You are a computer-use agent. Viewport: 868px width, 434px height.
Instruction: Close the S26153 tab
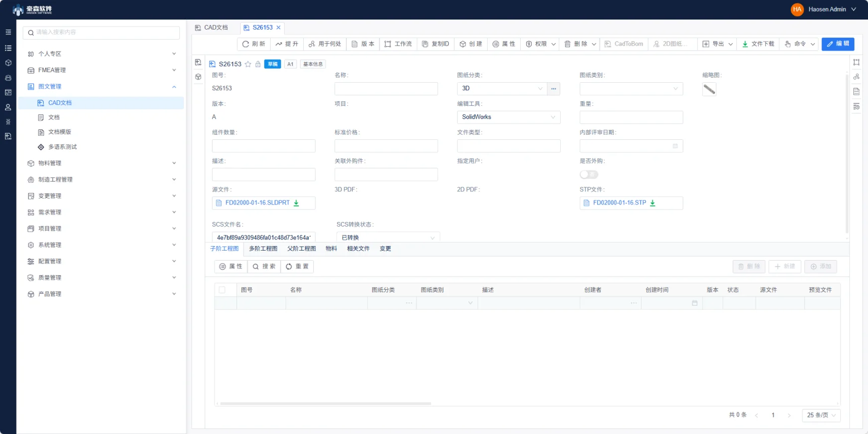pos(278,28)
